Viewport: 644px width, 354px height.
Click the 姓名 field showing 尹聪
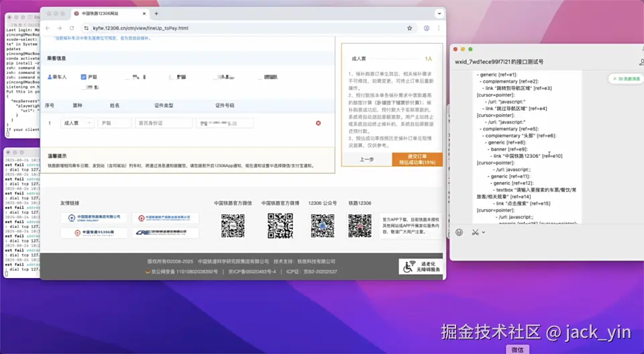(115, 123)
